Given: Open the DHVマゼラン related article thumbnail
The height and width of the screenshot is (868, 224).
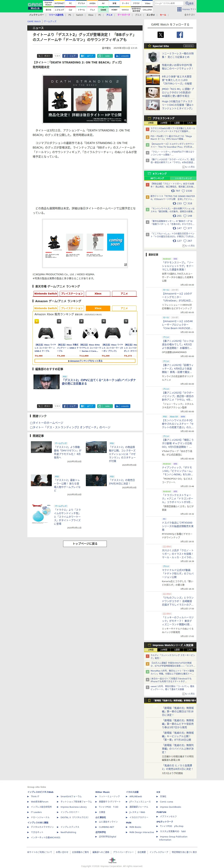Looking at the screenshot, I should click(41, 447).
